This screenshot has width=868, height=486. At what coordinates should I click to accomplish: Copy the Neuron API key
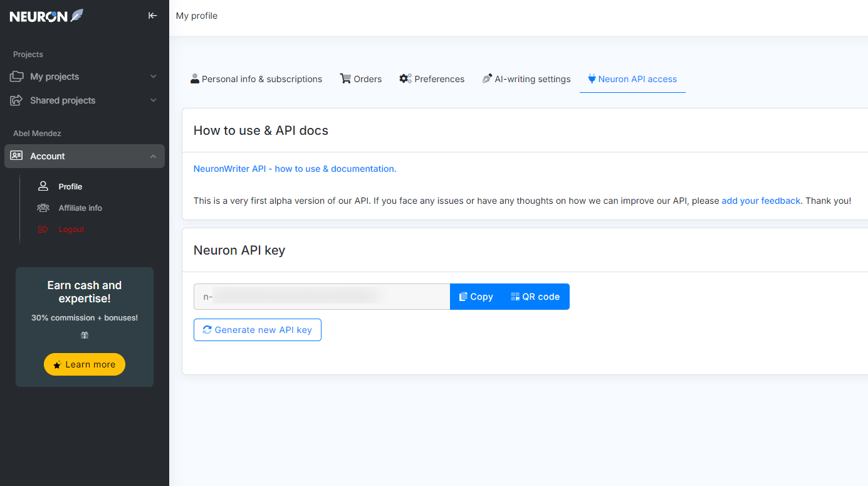click(x=476, y=297)
